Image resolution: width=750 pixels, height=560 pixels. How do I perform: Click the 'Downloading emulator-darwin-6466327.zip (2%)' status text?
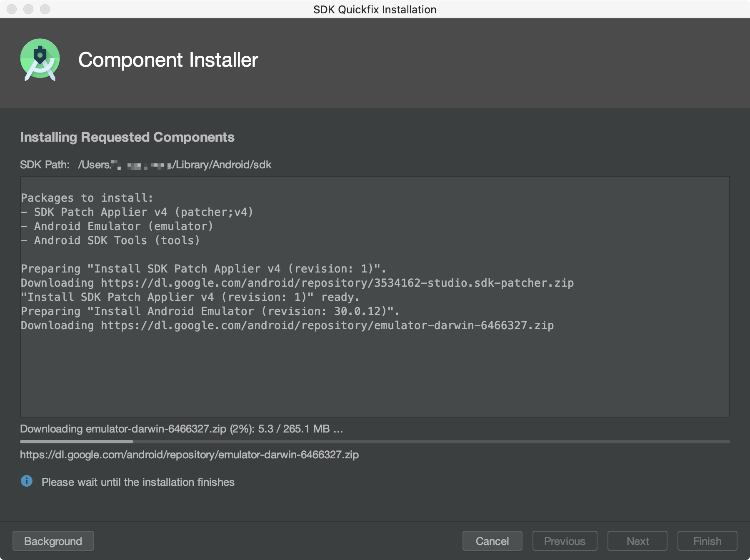click(181, 429)
